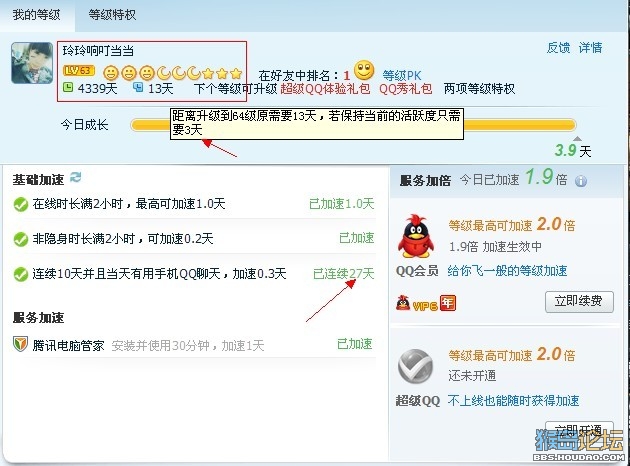Click the smiley face next to ranking

[364, 70]
